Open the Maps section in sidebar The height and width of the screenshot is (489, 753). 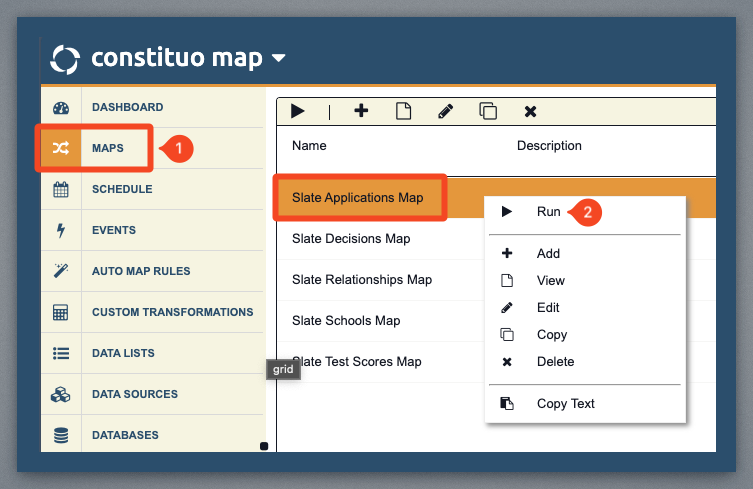(x=107, y=148)
